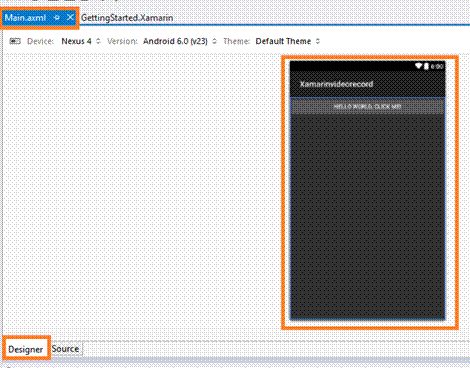470x368 pixels.
Task: Open the Nexus 4 device dropdown
Action: pos(81,41)
